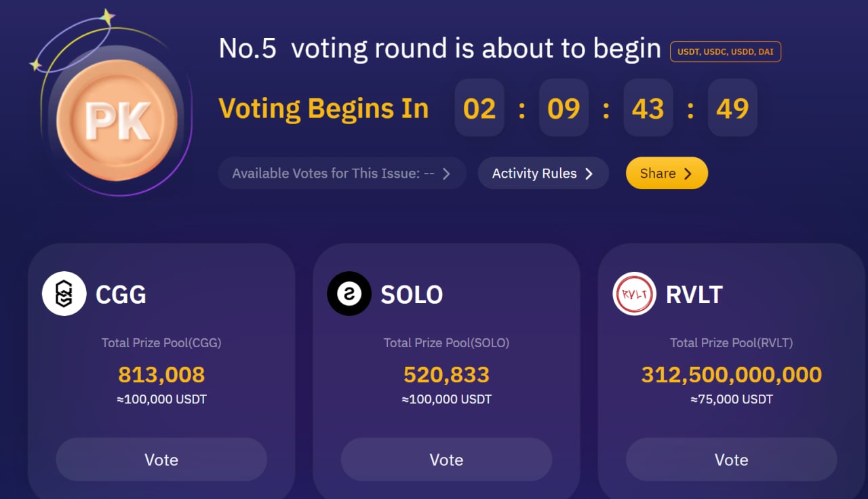Open the Activity Rules page
868x499 pixels.
pos(542,174)
